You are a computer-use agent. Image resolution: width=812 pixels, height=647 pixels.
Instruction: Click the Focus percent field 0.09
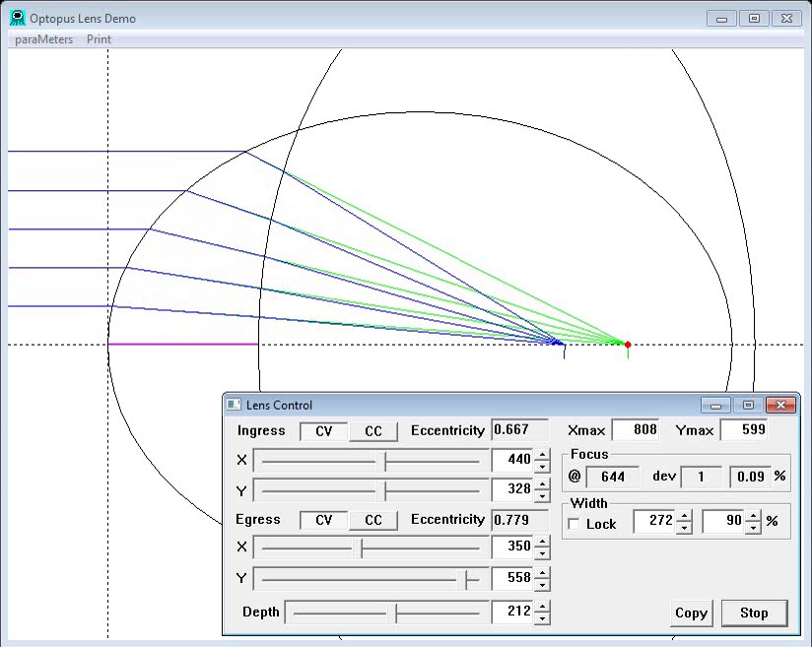[750, 477]
